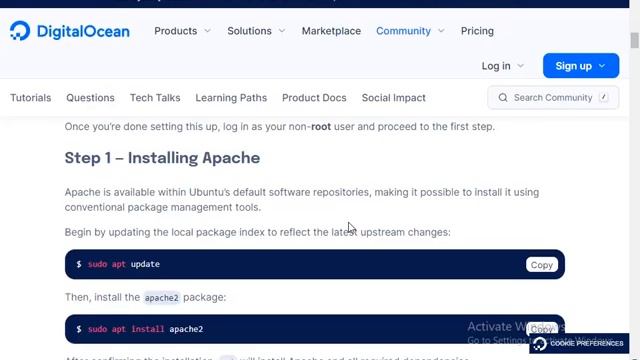Go to the Tutorials tab
Viewport: 640px width, 360px height.
(x=31, y=98)
